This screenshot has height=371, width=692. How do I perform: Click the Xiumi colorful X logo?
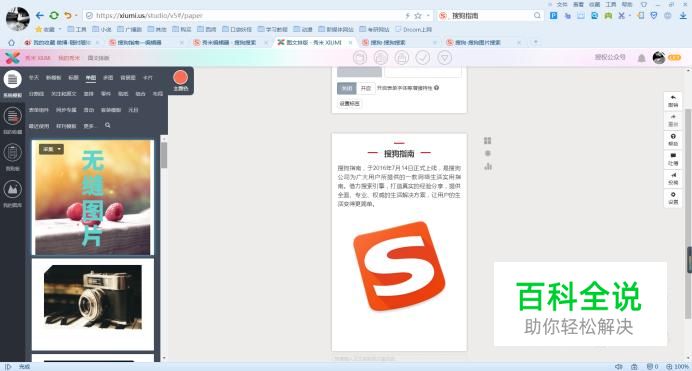[x=12, y=57]
